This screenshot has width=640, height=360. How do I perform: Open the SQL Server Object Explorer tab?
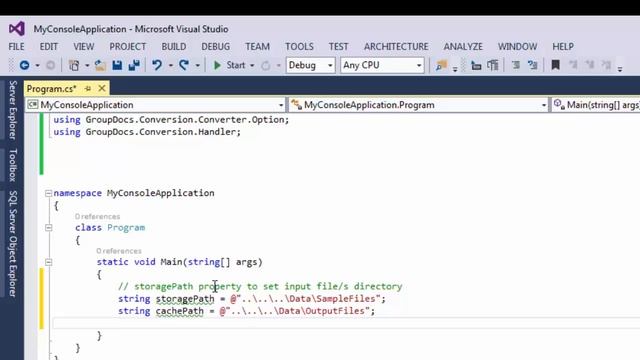(13, 244)
